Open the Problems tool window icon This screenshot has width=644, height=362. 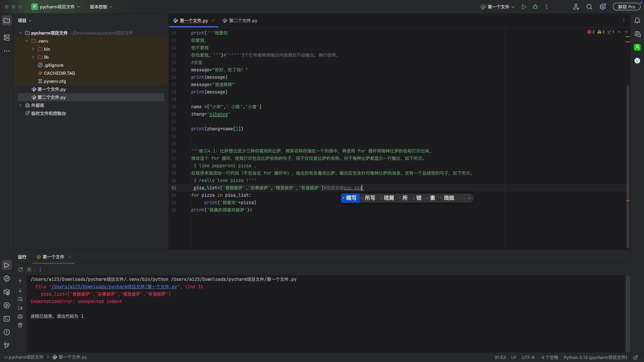click(x=7, y=332)
